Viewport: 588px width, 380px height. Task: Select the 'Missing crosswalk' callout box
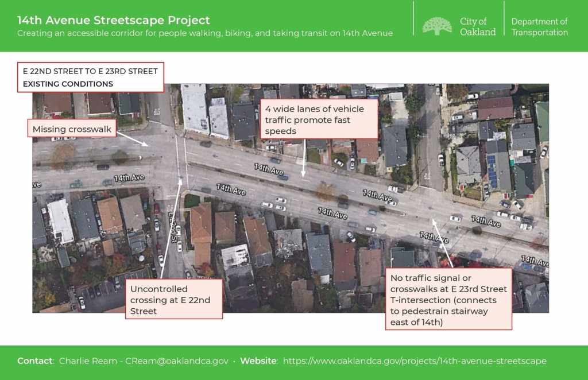pos(72,129)
